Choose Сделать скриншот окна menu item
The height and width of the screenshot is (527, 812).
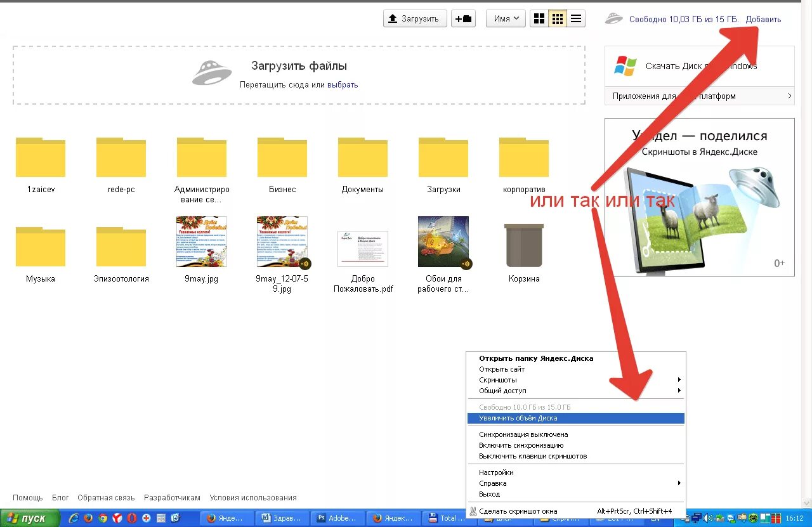575,511
